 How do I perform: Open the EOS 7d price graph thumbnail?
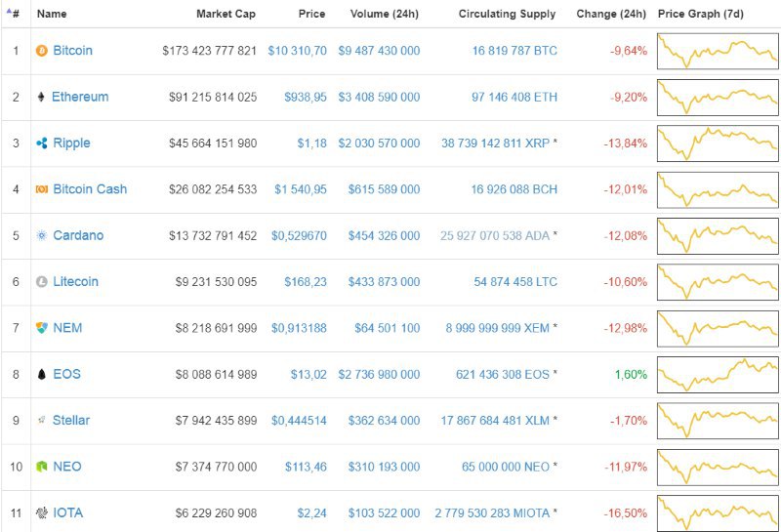(718, 374)
